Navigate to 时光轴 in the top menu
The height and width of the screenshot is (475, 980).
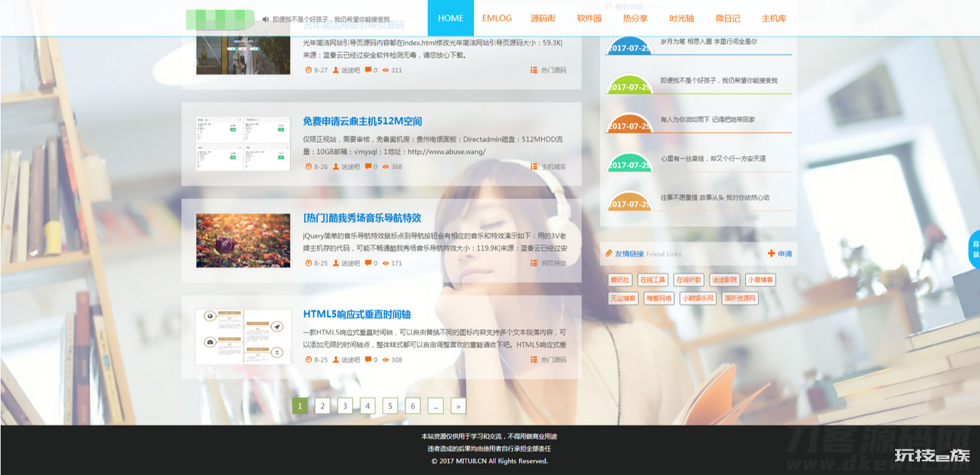[682, 18]
